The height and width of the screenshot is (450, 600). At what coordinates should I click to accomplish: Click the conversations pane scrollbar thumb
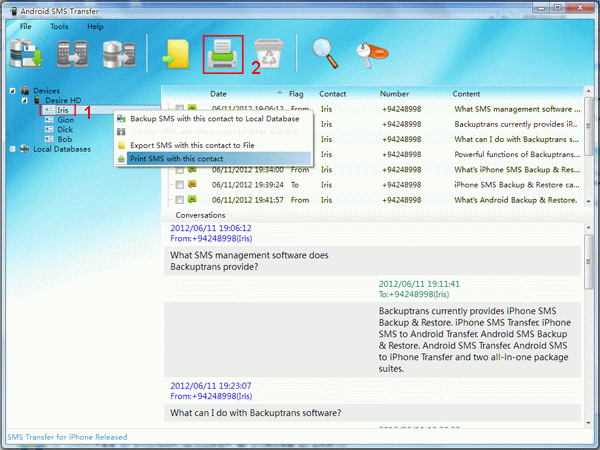pyautogui.click(x=589, y=262)
